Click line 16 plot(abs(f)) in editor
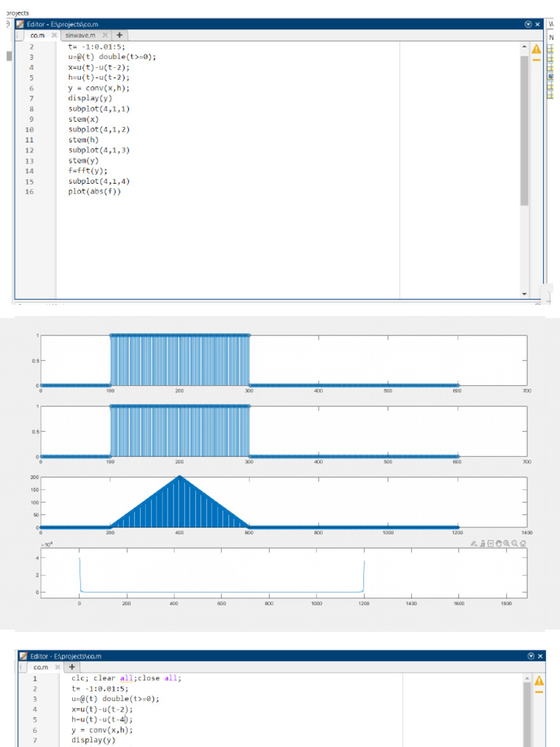The image size is (560, 747). [x=95, y=192]
